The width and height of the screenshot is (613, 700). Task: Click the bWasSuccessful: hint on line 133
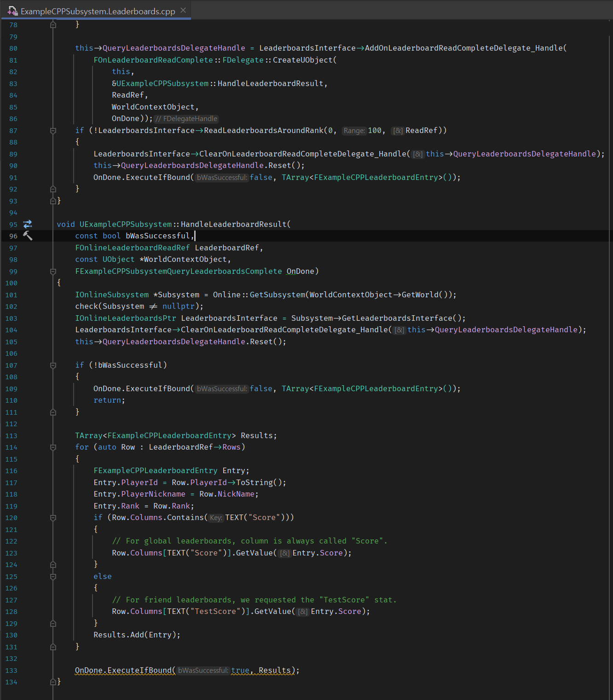(203, 671)
